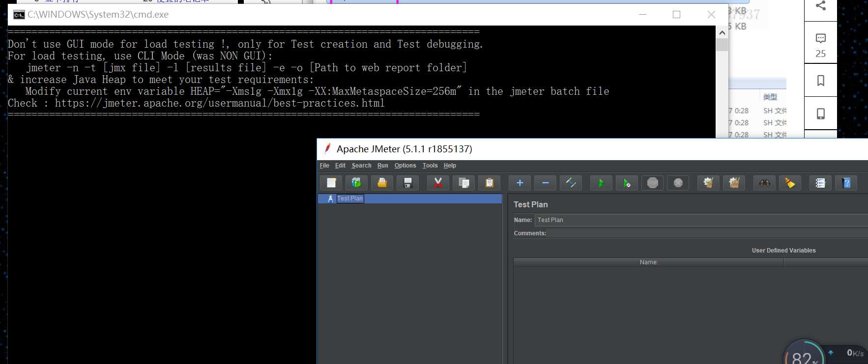Click the Comments input field
868x364 pixels.
(x=708, y=233)
